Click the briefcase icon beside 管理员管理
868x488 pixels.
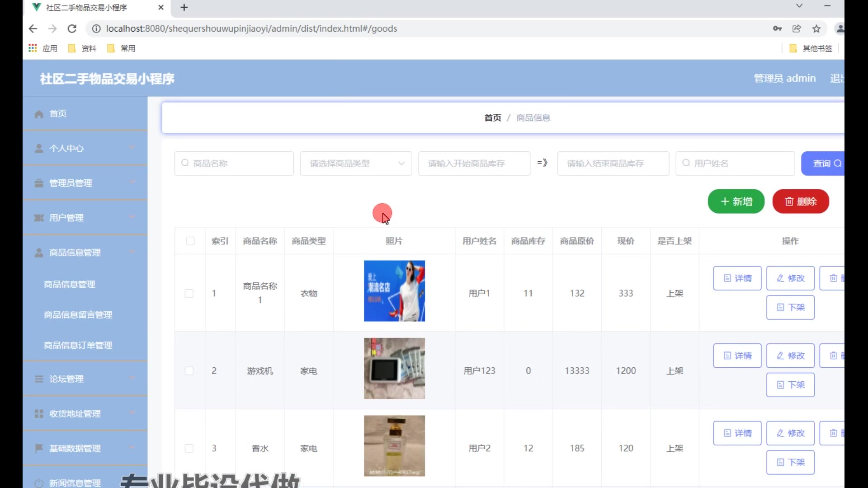[x=39, y=183]
